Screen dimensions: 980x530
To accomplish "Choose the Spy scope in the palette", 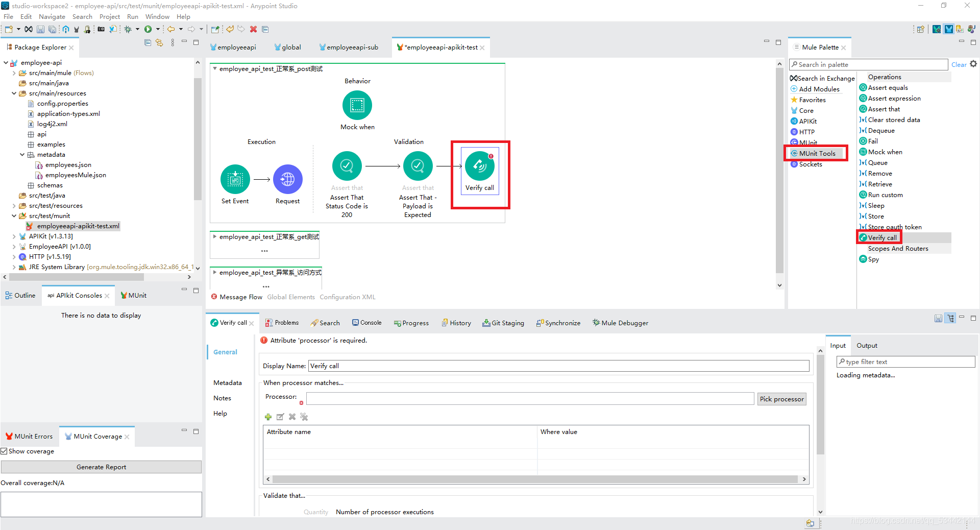I will click(873, 259).
